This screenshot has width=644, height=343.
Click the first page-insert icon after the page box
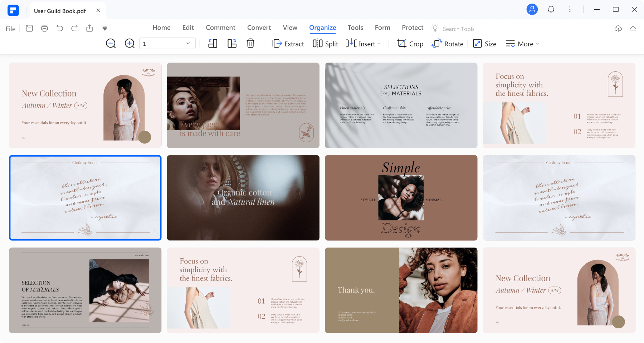213,44
